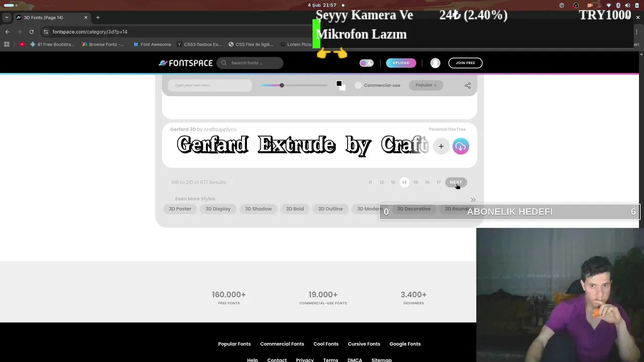Image resolution: width=644 pixels, height=362 pixels.
Task: Click the search magnifier icon
Action: (224, 63)
